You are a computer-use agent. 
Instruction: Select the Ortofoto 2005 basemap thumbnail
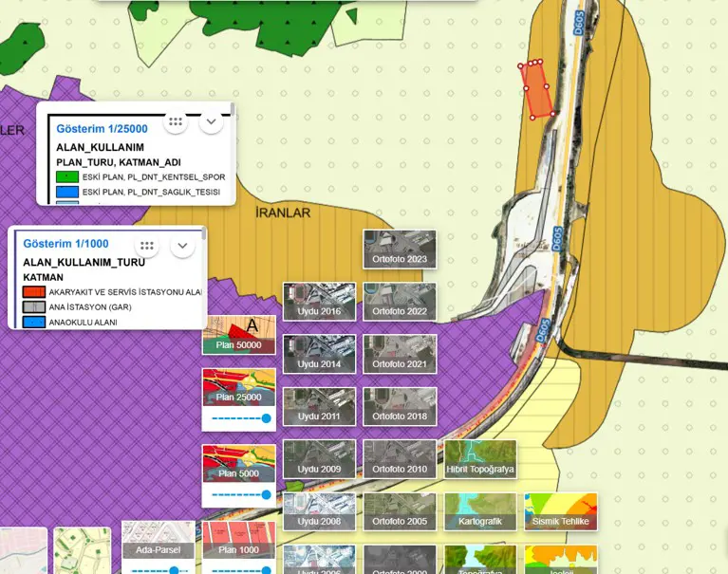pyautogui.click(x=400, y=511)
